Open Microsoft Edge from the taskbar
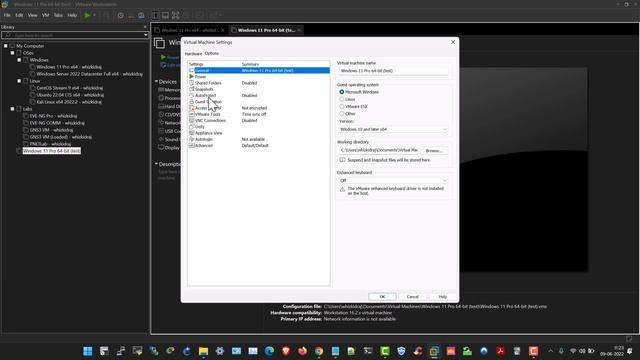640x360 pixels. click(x=269, y=351)
